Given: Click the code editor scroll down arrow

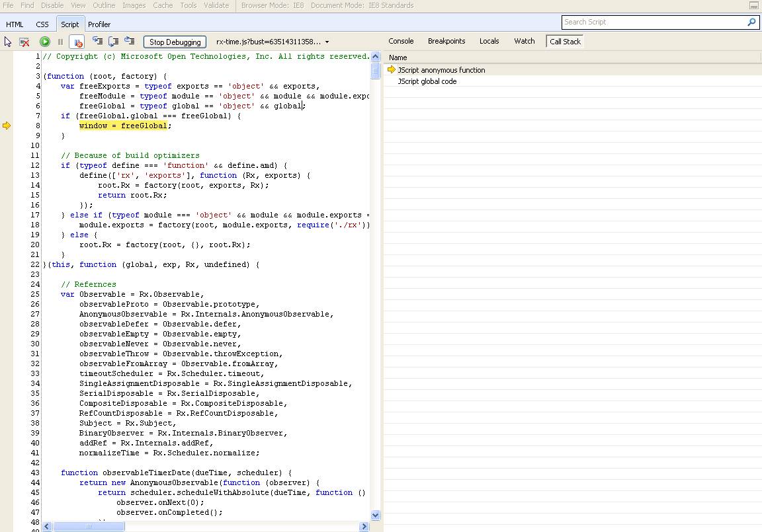Looking at the screenshot, I should tap(375, 515).
